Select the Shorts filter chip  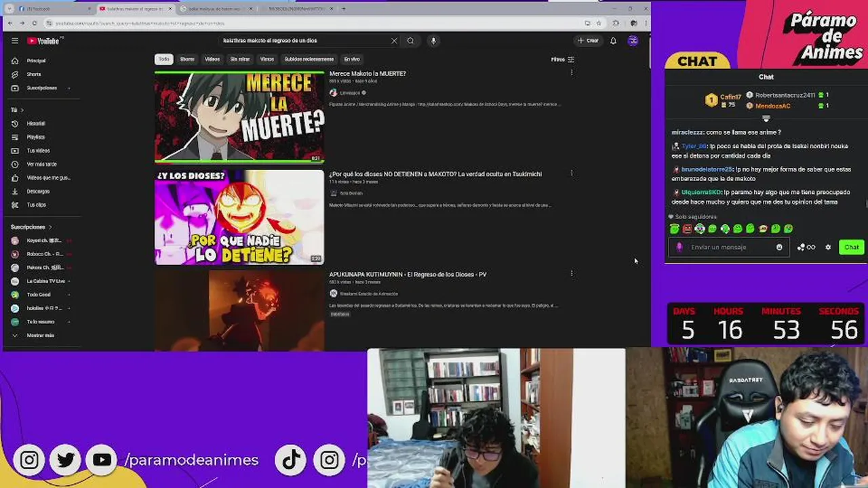point(187,59)
